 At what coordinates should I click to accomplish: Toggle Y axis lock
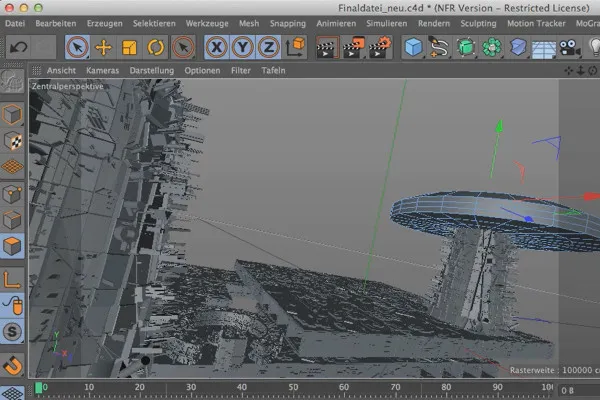[x=243, y=47]
